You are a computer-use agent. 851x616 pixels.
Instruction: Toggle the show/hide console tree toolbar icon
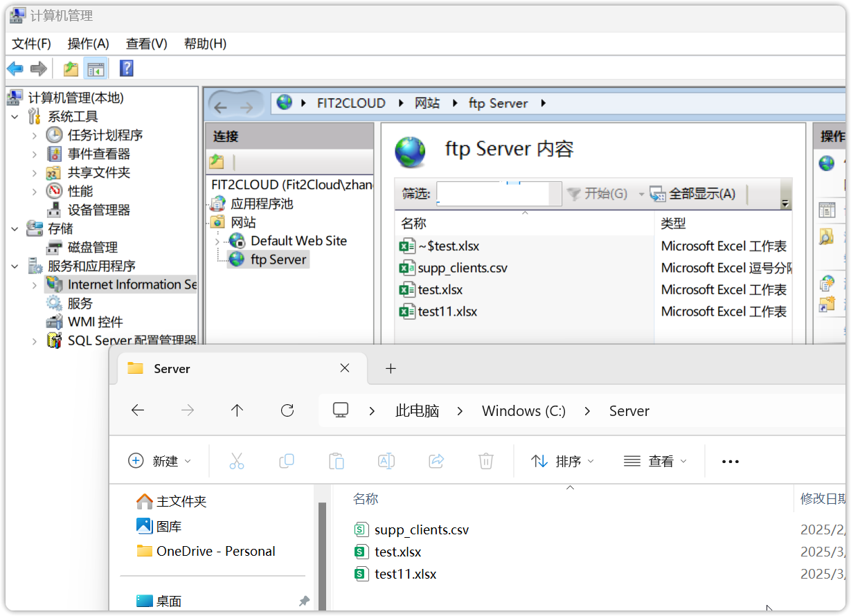pyautogui.click(x=95, y=68)
